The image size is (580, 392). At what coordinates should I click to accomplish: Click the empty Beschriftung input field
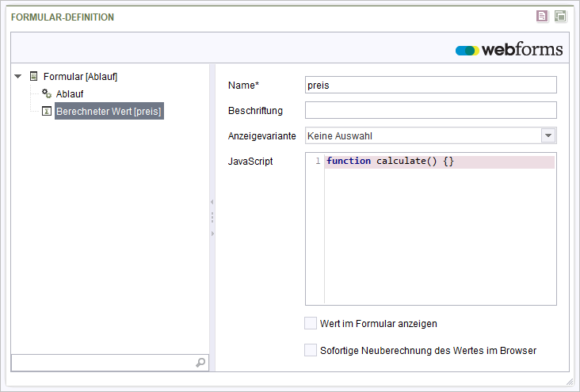430,110
